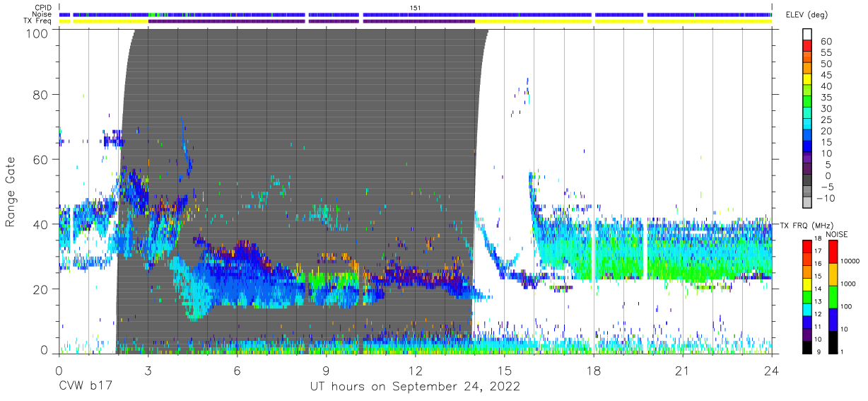This screenshot has height=401, width=868.
Task: Click the red segment of the ELEV color bar
Action: [x=807, y=47]
